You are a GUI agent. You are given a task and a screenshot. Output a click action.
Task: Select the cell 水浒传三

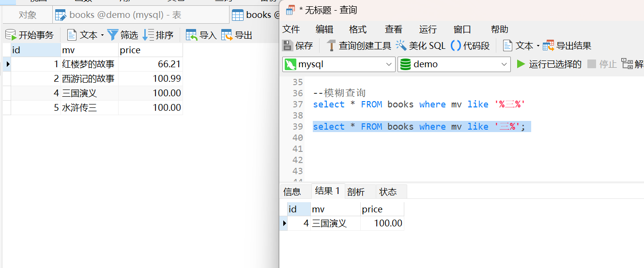pos(89,107)
